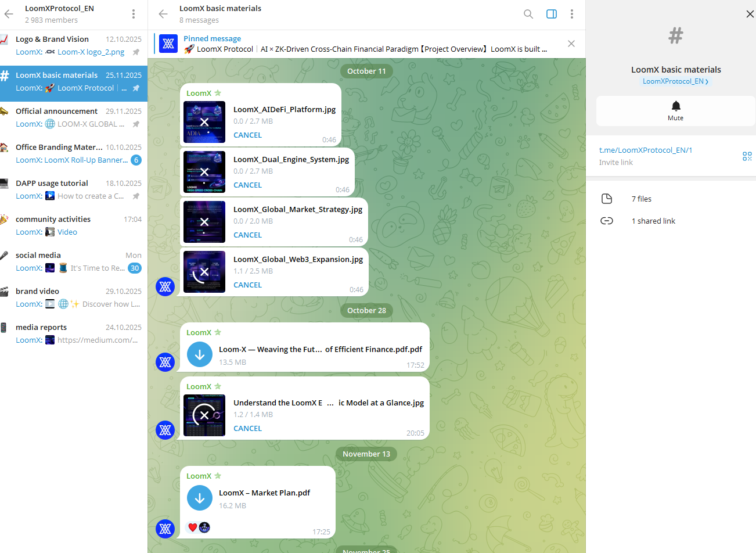Open the LoomX avatar beside Market Plan.pdf
Screen dimensions: 756x553
click(x=165, y=529)
